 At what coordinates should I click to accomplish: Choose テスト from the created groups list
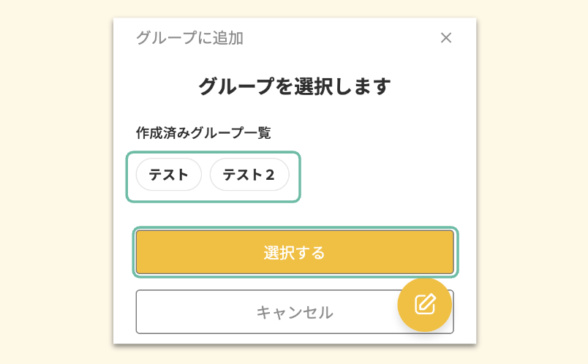point(169,175)
